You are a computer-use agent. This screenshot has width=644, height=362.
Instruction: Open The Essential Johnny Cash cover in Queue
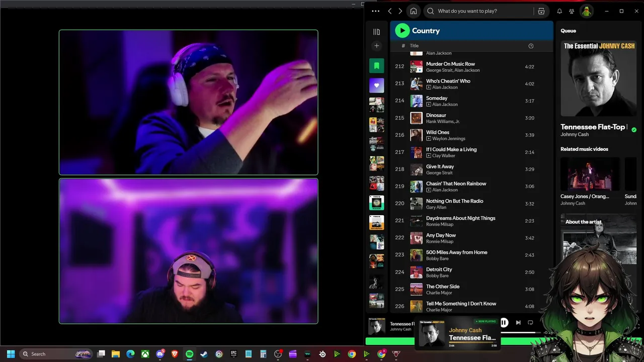pos(599,78)
